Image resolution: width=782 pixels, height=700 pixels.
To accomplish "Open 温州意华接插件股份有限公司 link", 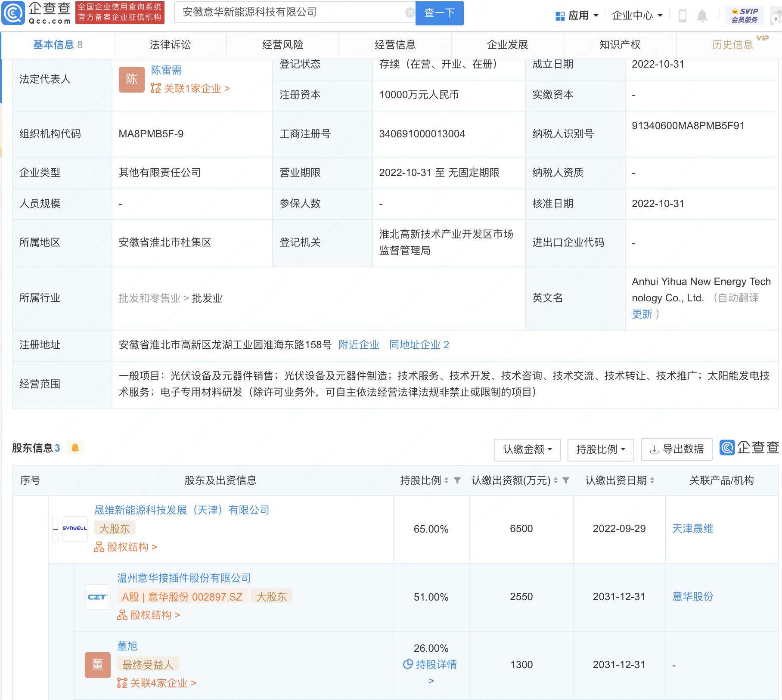I will click(184, 578).
